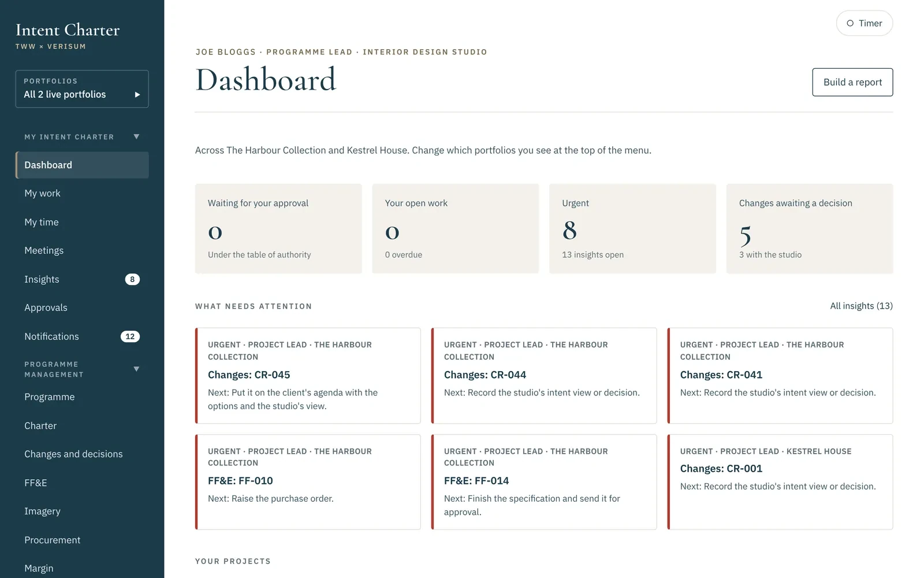Image resolution: width=924 pixels, height=578 pixels.
Task: Click the Notifications badge showing 12
Action: coord(130,336)
